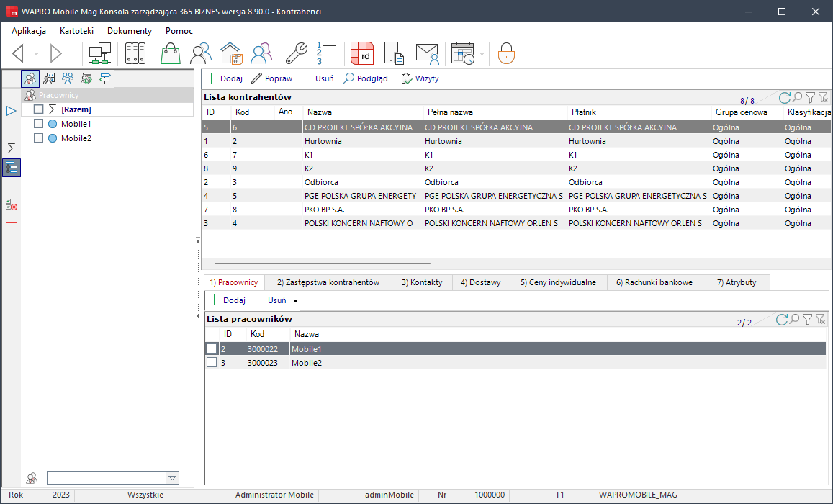Open the back-navigation history dropdown arrow

point(36,54)
